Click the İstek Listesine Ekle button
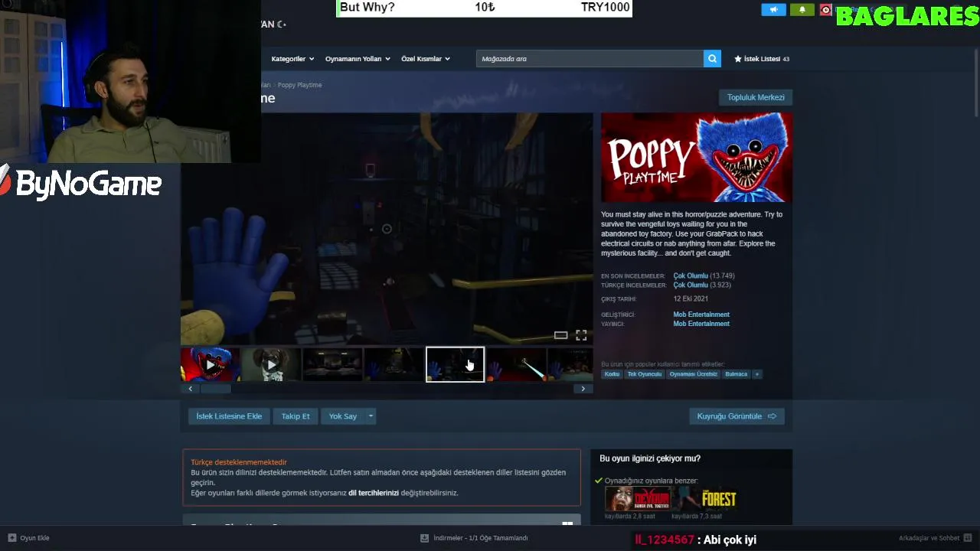Viewport: 980px width, 551px height. [229, 416]
